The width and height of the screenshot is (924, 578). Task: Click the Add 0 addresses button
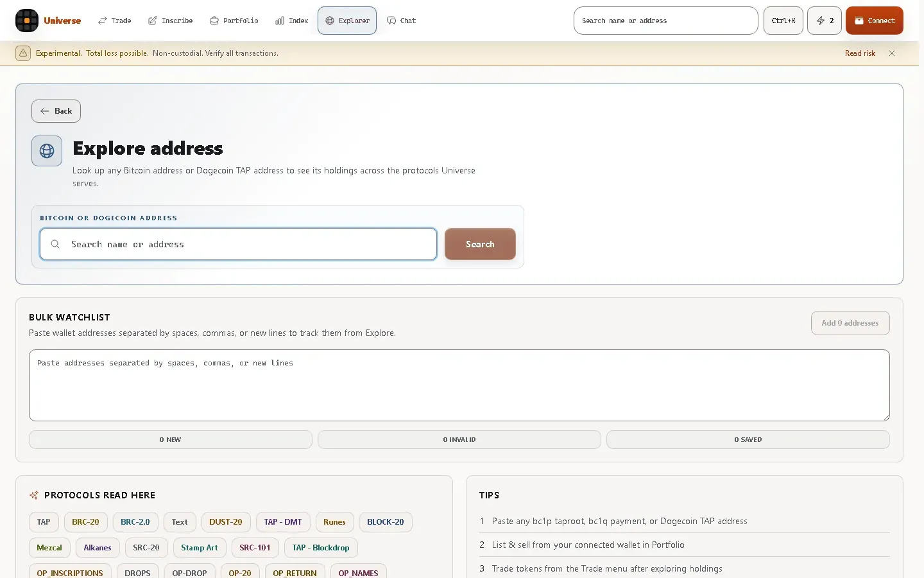click(x=850, y=323)
